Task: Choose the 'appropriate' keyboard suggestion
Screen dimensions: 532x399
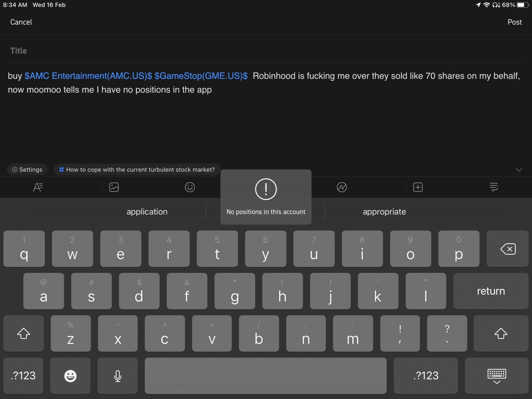Action: click(x=384, y=212)
